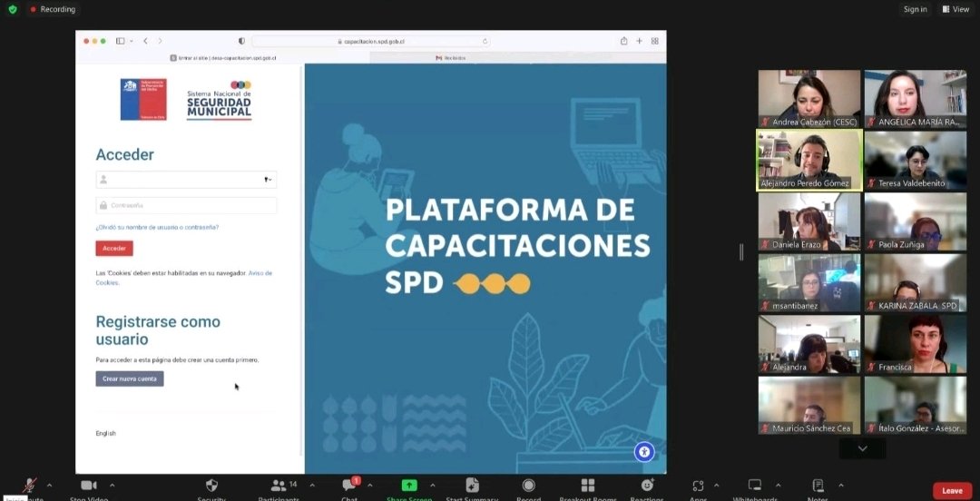980x501 pixels.
Task: Go forward in Safari browser
Action: tap(160, 41)
